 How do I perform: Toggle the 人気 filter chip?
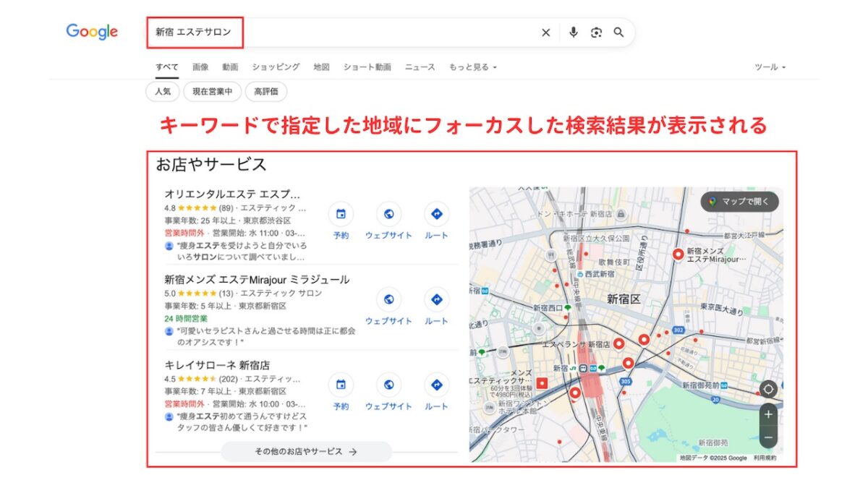coord(163,92)
